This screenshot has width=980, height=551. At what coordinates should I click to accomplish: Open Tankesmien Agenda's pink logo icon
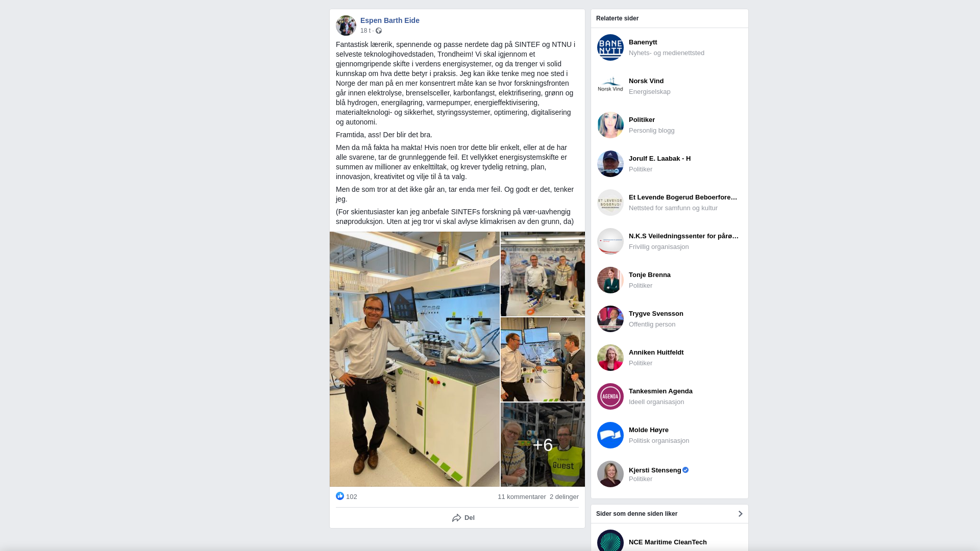pos(610,396)
